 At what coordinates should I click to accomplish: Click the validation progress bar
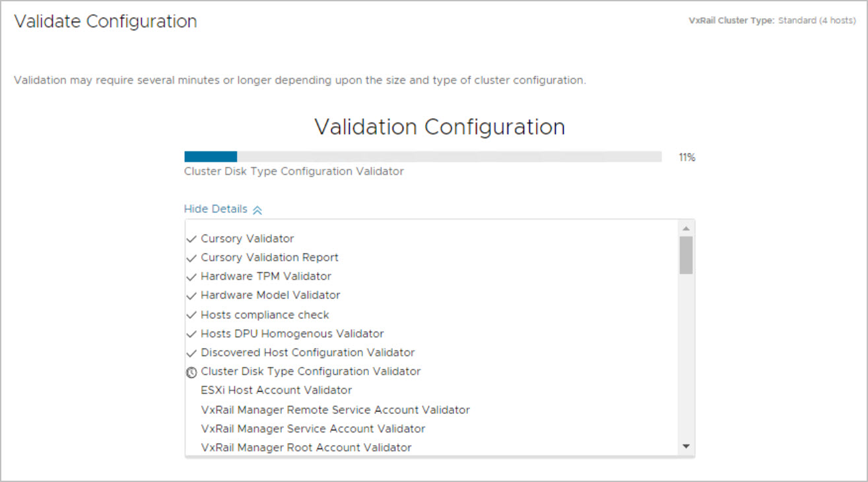point(422,156)
